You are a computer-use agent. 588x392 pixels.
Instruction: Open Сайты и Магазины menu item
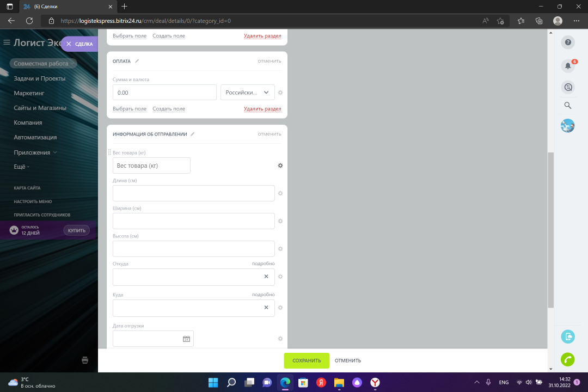[x=40, y=108]
